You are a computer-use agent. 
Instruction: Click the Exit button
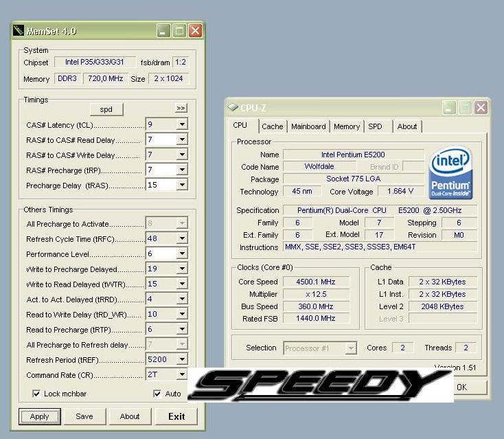pyautogui.click(x=176, y=416)
